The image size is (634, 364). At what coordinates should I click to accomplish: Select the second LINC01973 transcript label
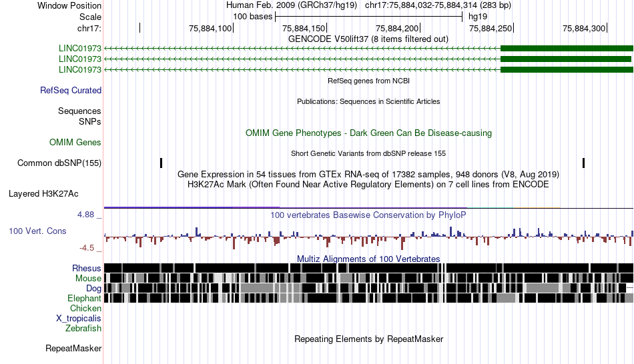[79, 59]
